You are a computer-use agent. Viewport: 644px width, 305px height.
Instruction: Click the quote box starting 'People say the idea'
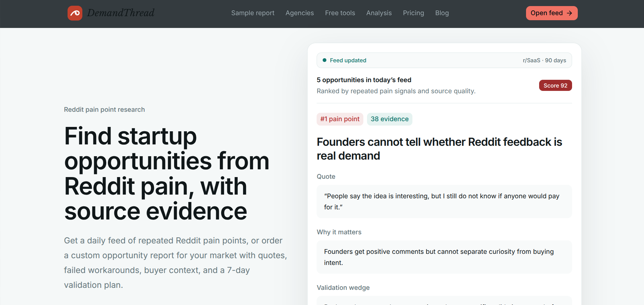[x=444, y=201]
